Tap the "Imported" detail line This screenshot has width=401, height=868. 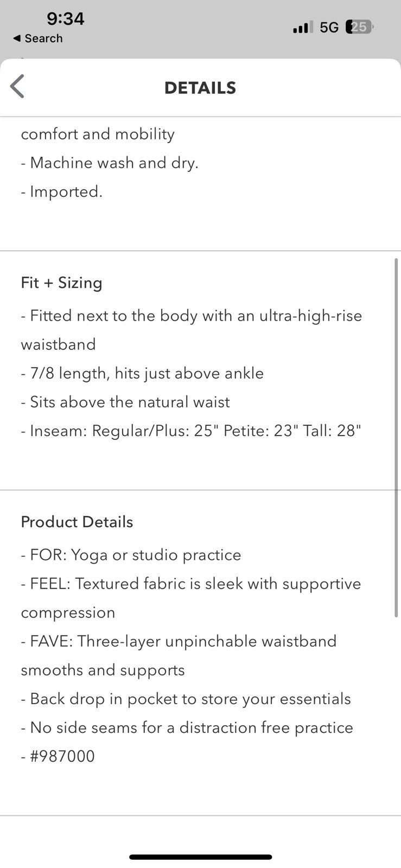coord(62,192)
